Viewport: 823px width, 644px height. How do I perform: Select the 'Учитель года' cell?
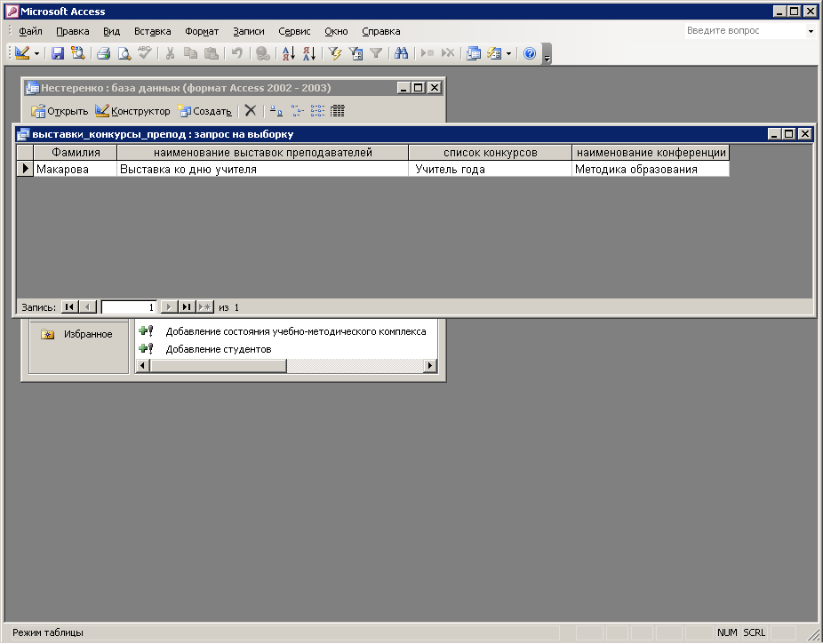pyautogui.click(x=491, y=169)
